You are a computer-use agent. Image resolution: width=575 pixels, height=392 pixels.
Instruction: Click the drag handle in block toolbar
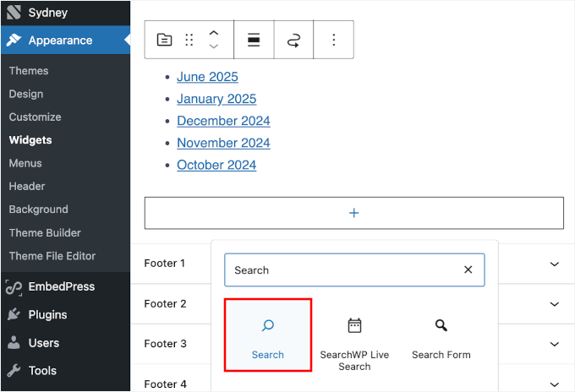coord(189,40)
